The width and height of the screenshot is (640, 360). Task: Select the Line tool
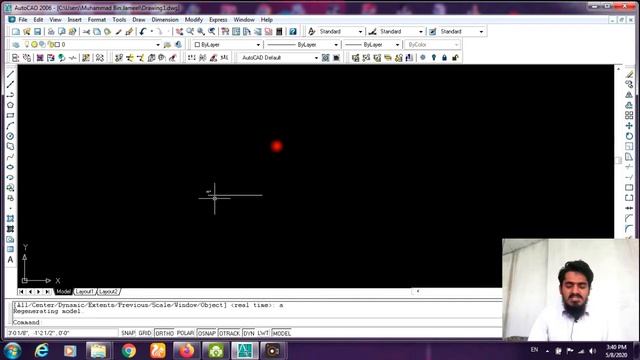click(x=10, y=74)
